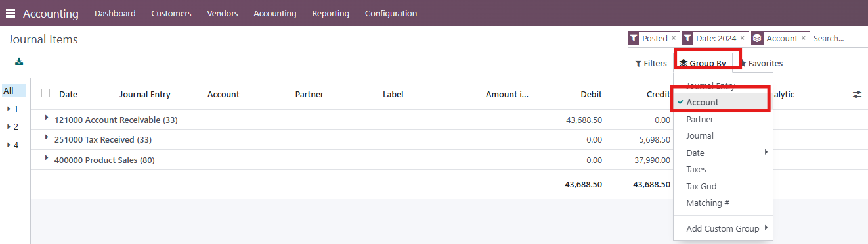Click the star icon beside Favorites
Screen dimensions: 868x244
[743, 64]
